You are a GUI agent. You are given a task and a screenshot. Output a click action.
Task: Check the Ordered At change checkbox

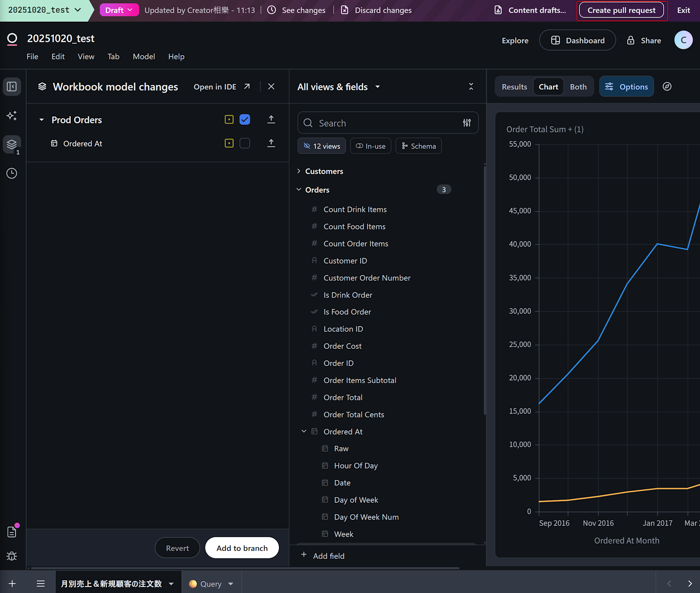[245, 143]
